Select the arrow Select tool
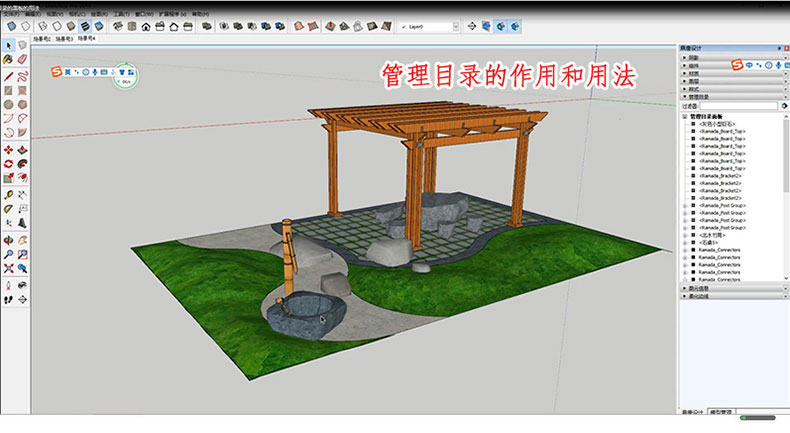The image size is (790, 433). click(x=8, y=45)
